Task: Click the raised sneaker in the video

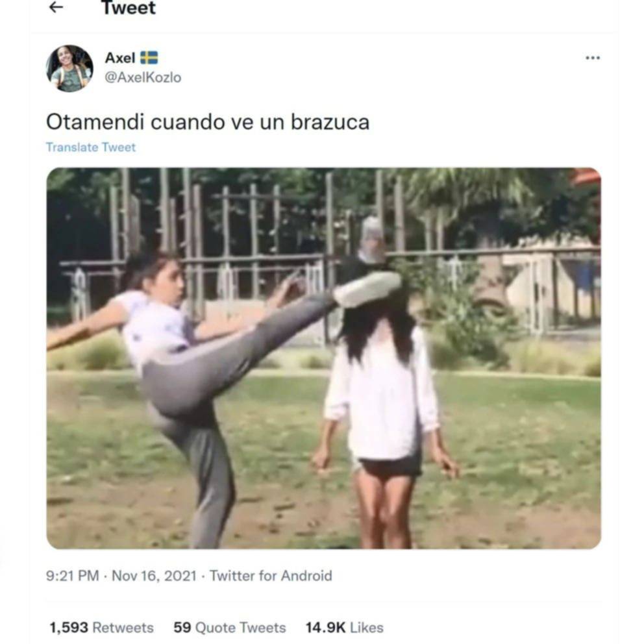Action: coord(367,289)
